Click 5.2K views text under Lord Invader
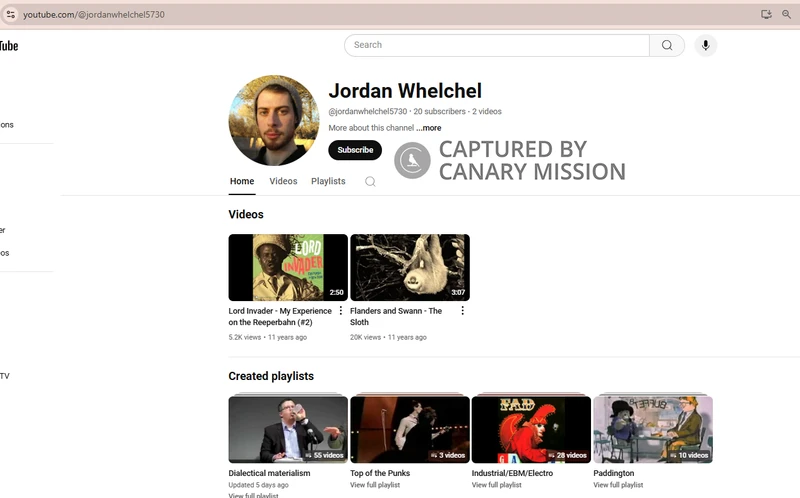Screen dimensions: 800x498 245,337
